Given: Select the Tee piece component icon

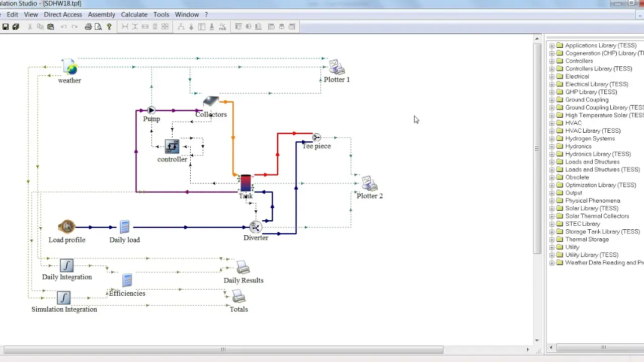Looking at the screenshot, I should (x=316, y=137).
